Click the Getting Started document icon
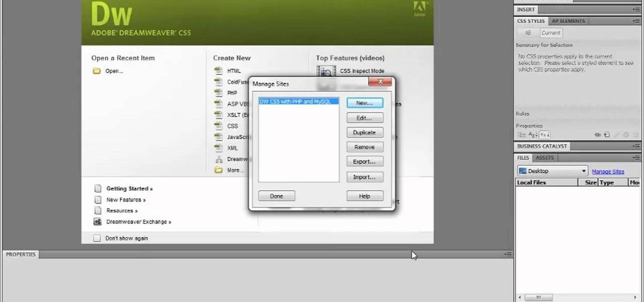This screenshot has height=302, width=644. coord(98,189)
